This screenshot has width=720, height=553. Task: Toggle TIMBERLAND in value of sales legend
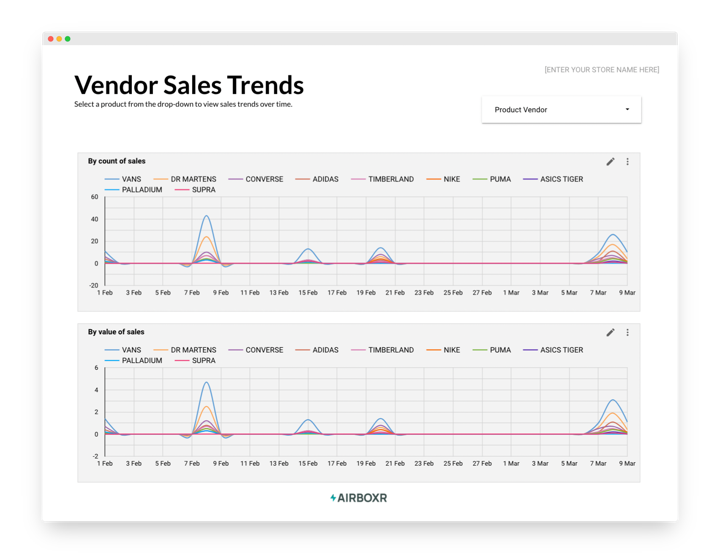pos(382,350)
